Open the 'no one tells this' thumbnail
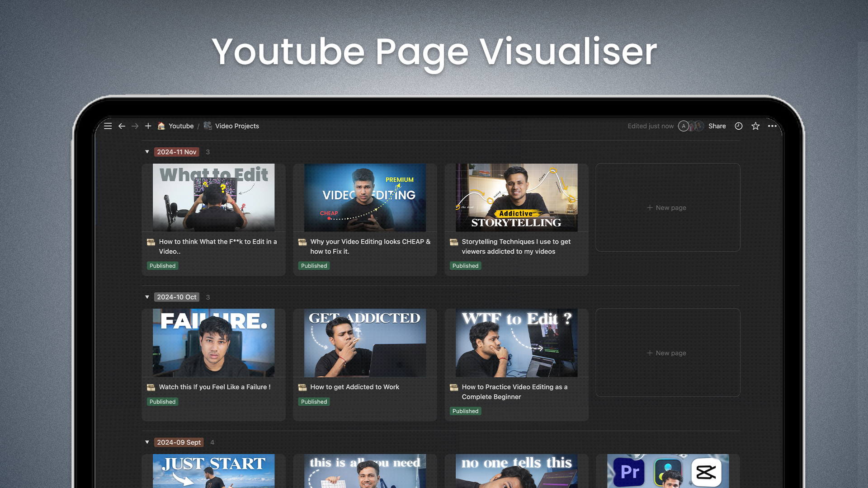 (516, 471)
